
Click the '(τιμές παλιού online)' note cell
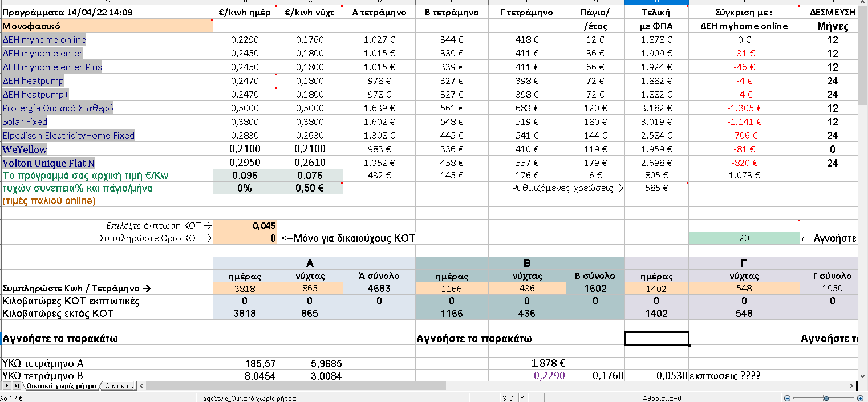click(x=107, y=201)
